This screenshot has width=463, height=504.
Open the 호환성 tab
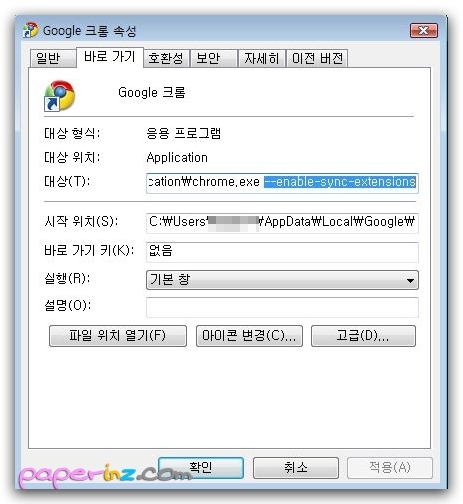coord(166,58)
